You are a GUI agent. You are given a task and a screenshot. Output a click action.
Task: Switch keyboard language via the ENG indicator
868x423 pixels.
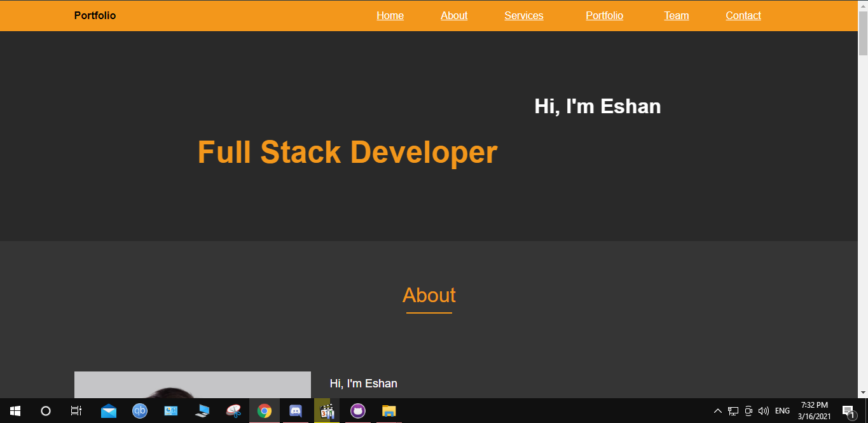point(782,411)
